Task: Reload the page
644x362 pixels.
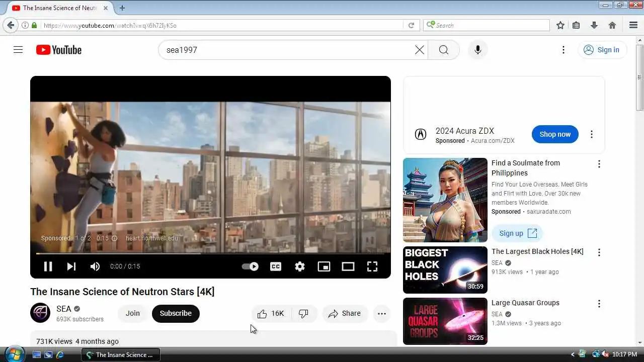Action: 411,25
